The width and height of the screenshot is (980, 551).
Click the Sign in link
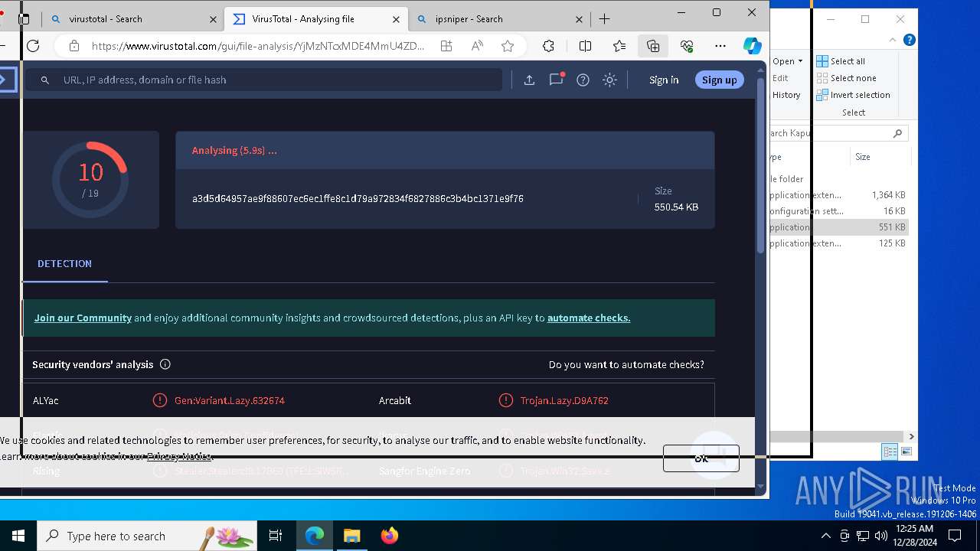point(663,80)
